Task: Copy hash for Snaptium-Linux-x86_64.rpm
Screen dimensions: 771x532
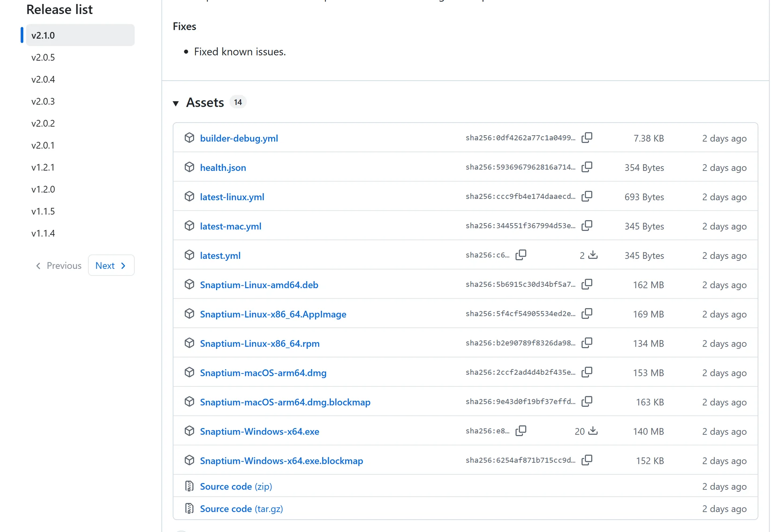Action: pyautogui.click(x=587, y=343)
